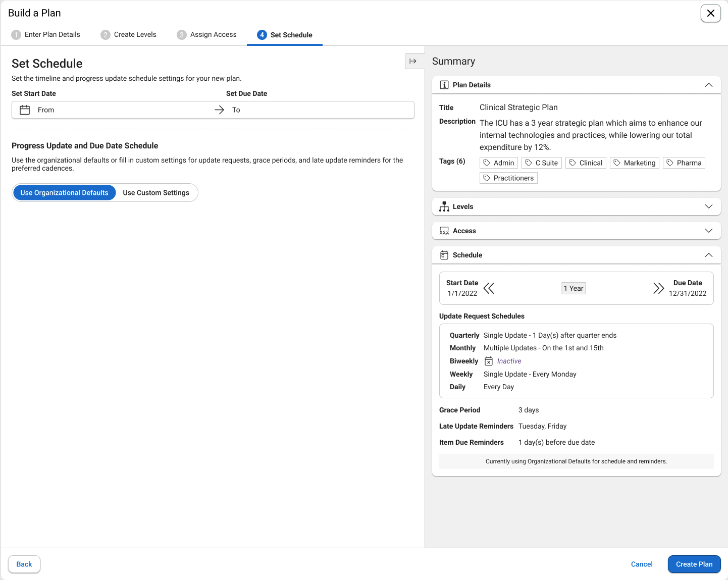Expand the Levels section chevron

pos(709,206)
